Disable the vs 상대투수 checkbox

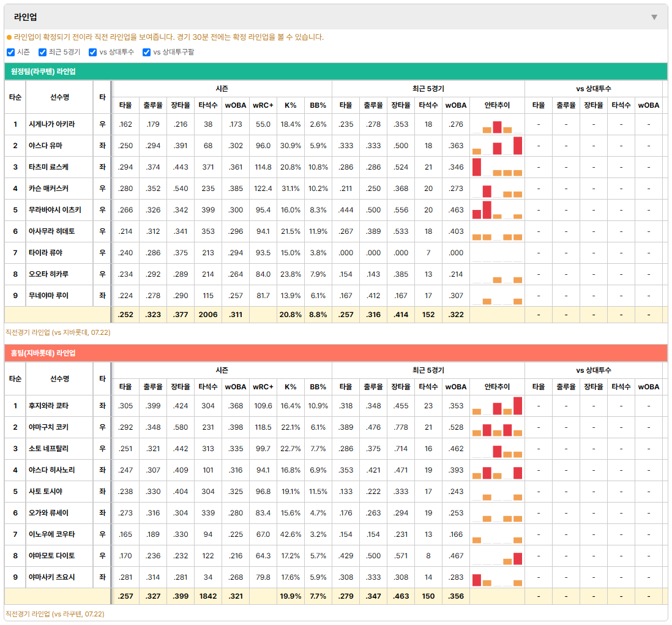coord(92,52)
